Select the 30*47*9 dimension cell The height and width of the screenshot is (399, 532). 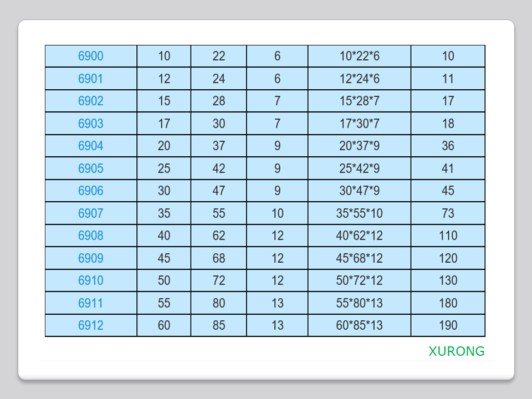[x=359, y=191]
